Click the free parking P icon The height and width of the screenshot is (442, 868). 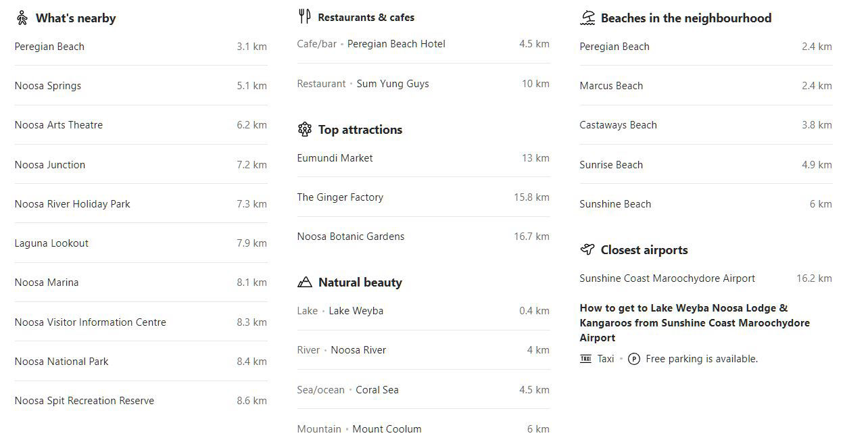click(x=633, y=359)
